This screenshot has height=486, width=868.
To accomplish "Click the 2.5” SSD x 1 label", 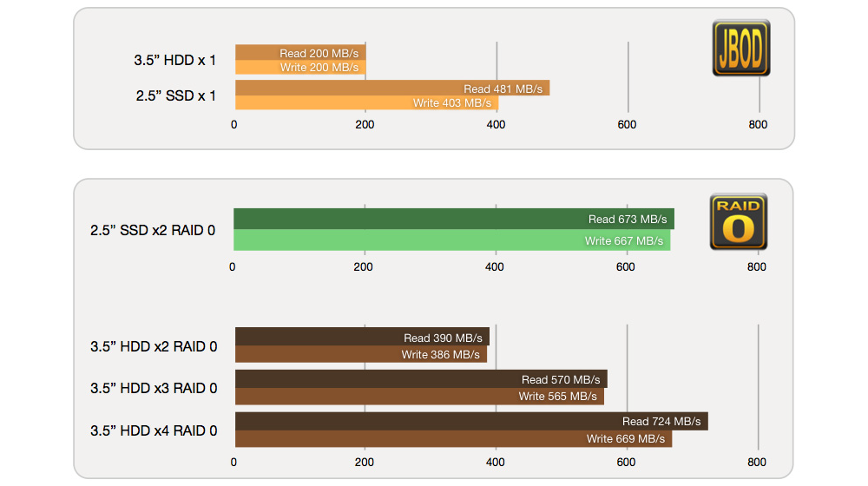I will (176, 95).
